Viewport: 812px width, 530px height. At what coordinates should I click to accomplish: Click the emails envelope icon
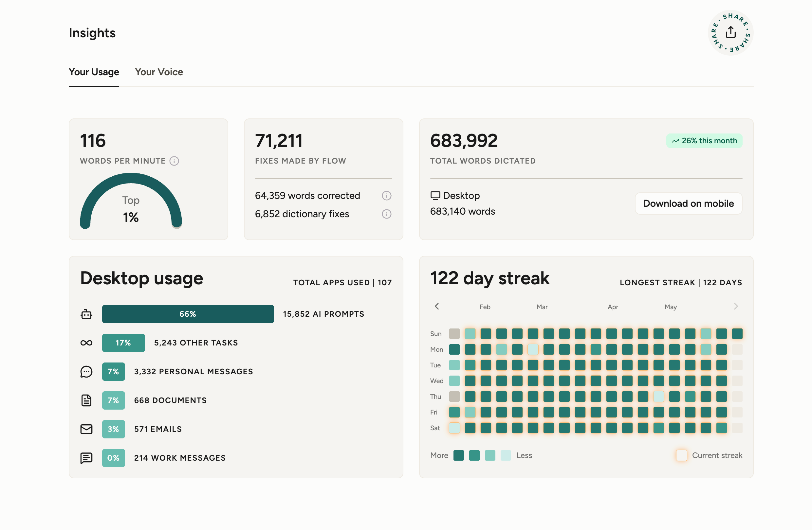pyautogui.click(x=86, y=429)
